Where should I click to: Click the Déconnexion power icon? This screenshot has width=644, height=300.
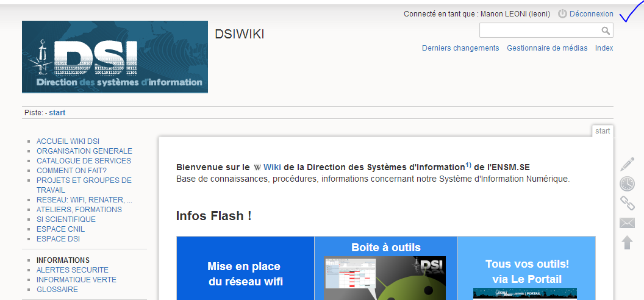coord(562,13)
